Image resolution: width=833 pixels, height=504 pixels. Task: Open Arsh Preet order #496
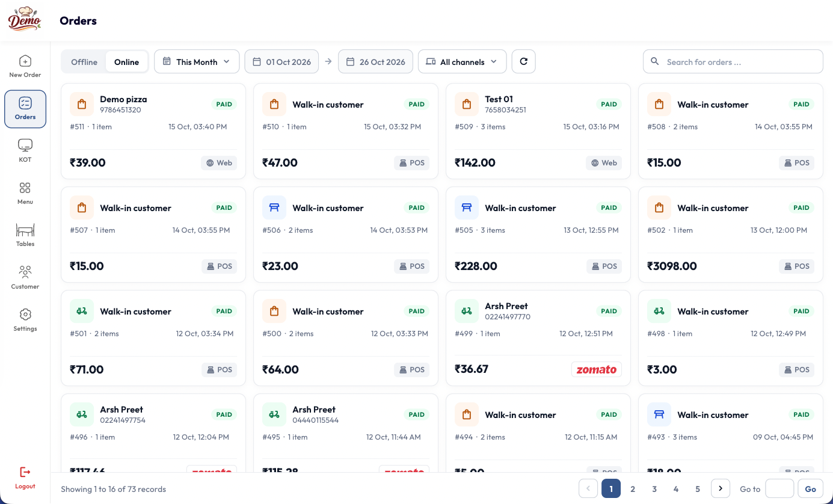click(x=153, y=433)
